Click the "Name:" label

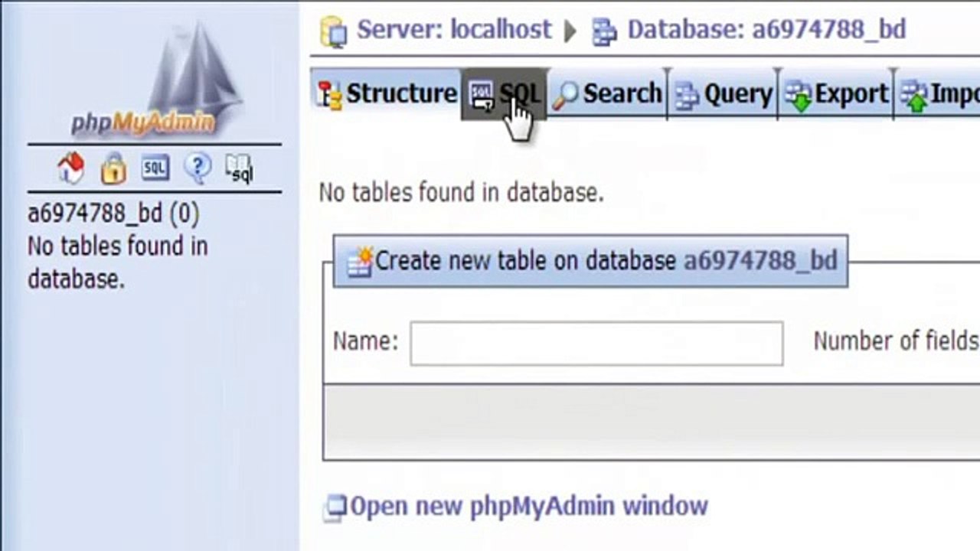(x=365, y=341)
